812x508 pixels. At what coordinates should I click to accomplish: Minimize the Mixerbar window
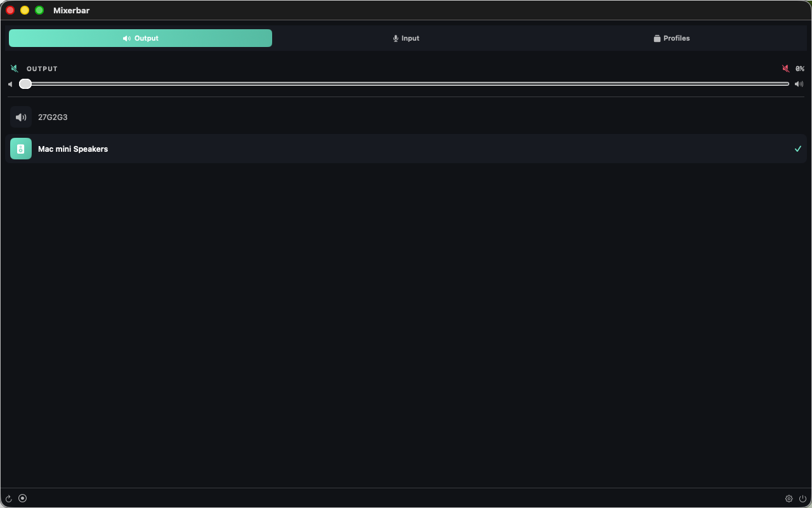[25, 10]
